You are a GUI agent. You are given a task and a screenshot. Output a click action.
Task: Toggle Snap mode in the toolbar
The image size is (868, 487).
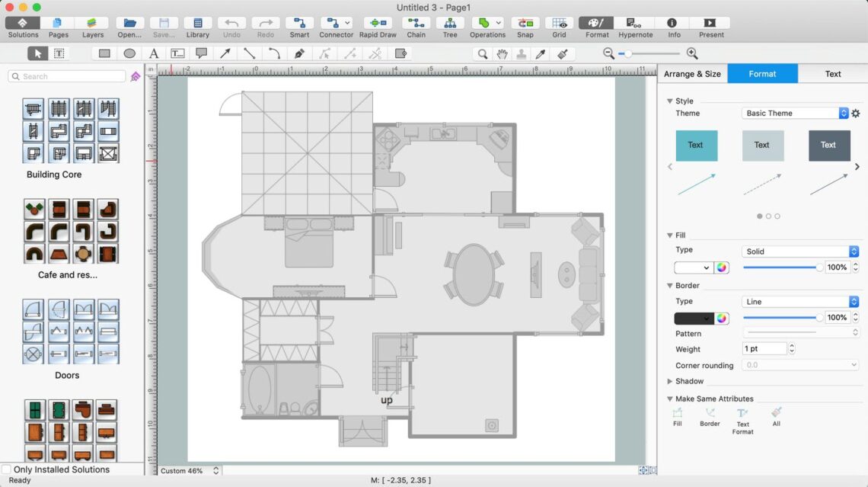(525, 23)
